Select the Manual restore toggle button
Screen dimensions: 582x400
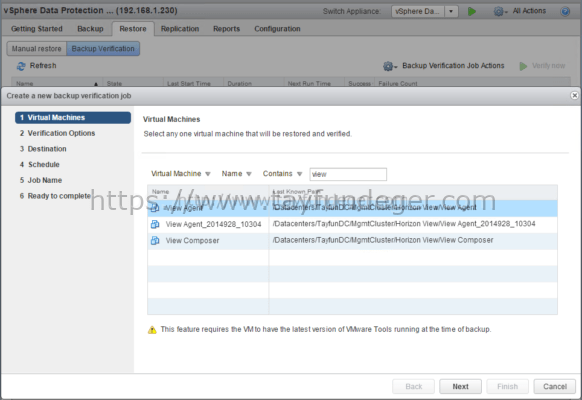tap(36, 49)
